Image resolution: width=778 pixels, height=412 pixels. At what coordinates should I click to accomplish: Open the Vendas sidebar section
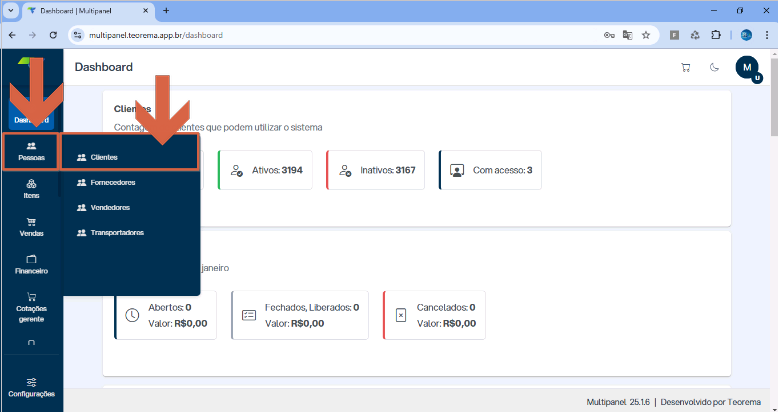point(31,227)
